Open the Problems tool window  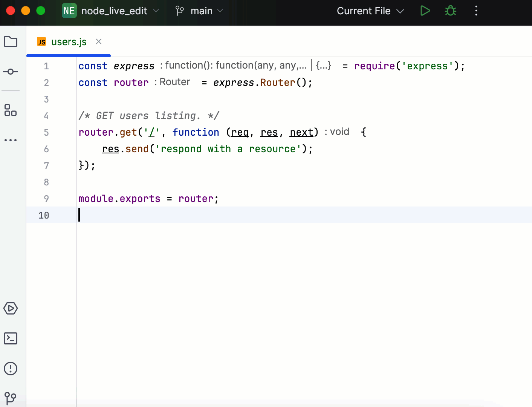pos(11,369)
